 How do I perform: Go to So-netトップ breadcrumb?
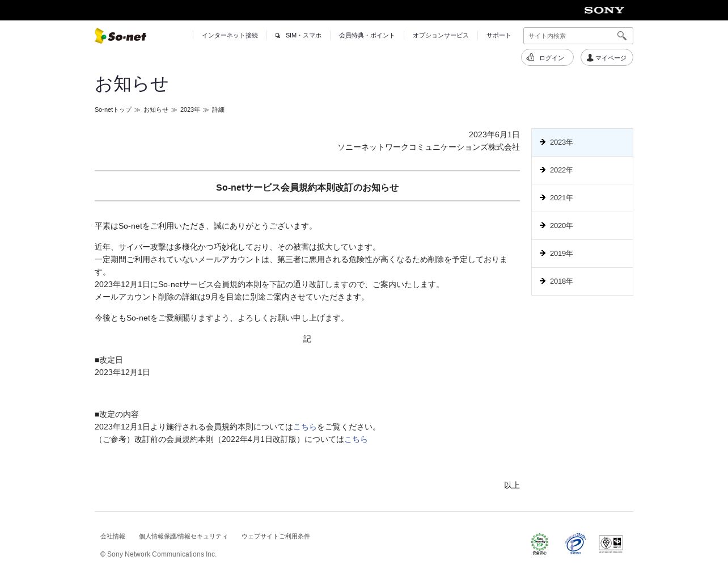pos(113,109)
